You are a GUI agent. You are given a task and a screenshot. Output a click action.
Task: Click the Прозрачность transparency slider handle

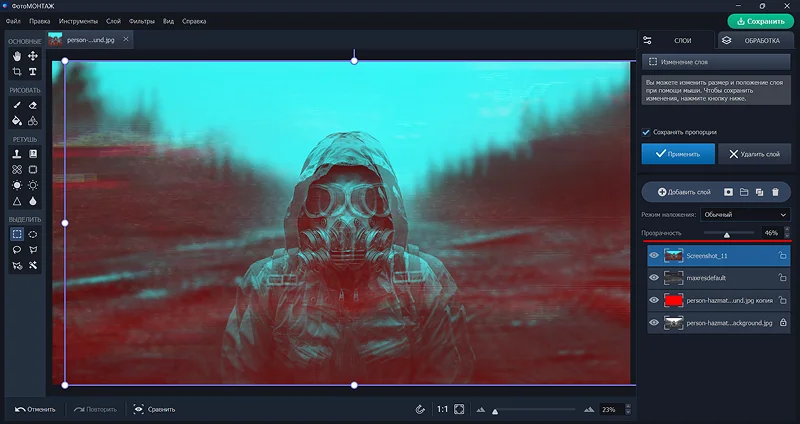(727, 235)
